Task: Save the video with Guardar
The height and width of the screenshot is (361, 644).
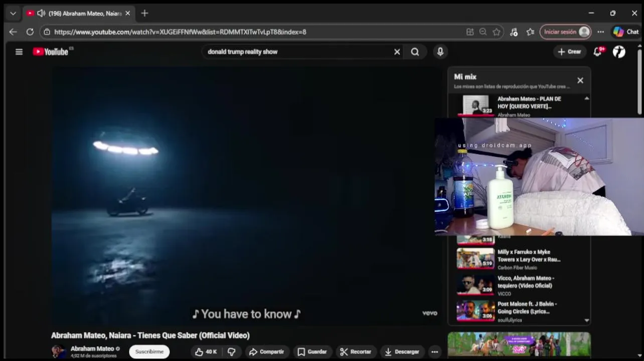Action: (312, 352)
